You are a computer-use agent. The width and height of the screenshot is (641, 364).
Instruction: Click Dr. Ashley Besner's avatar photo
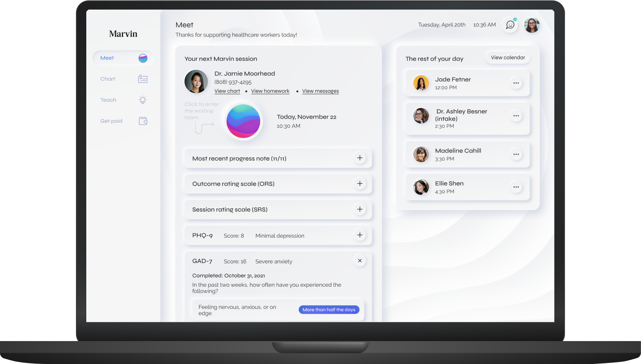(x=421, y=116)
